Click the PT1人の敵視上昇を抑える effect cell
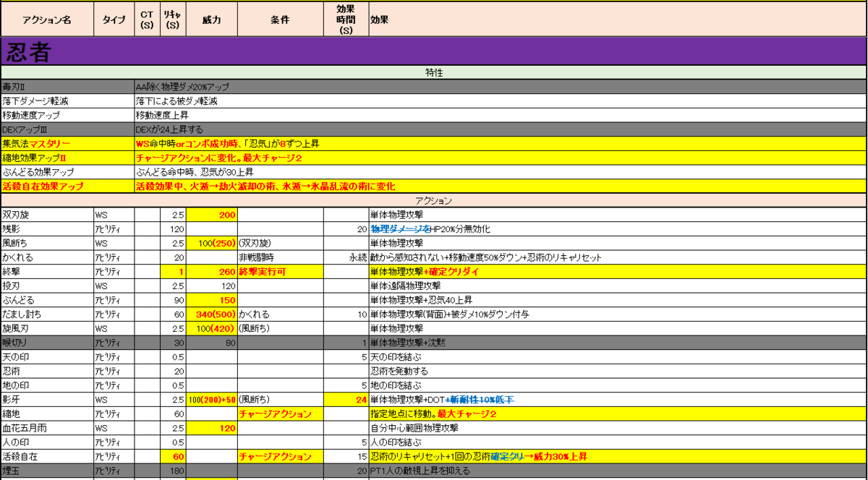Image resolution: width=868 pixels, height=480 pixels. [x=617, y=471]
